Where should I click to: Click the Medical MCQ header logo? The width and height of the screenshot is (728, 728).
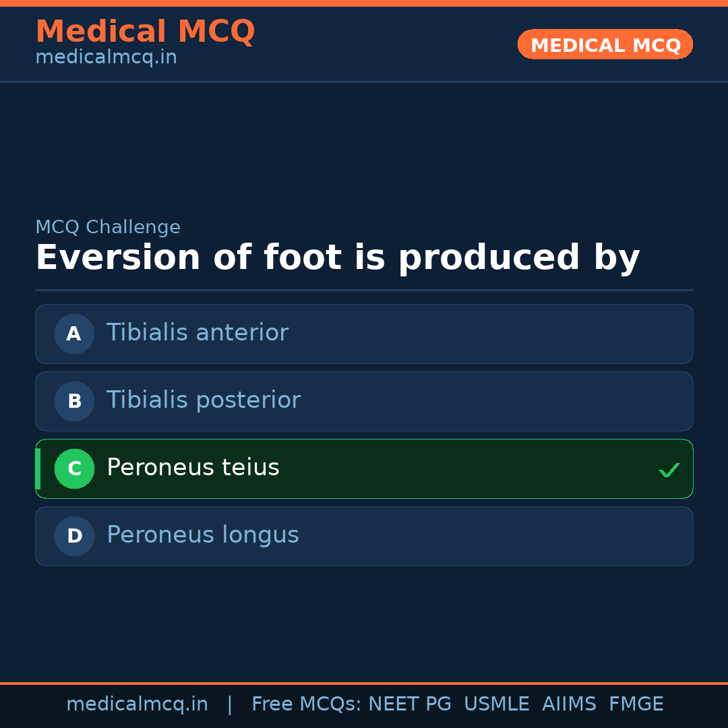click(x=145, y=31)
